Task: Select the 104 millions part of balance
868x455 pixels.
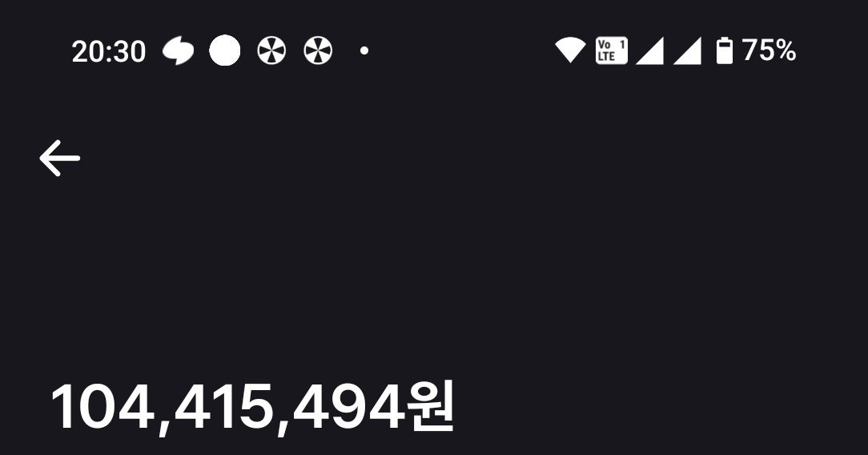Action: pos(103,407)
